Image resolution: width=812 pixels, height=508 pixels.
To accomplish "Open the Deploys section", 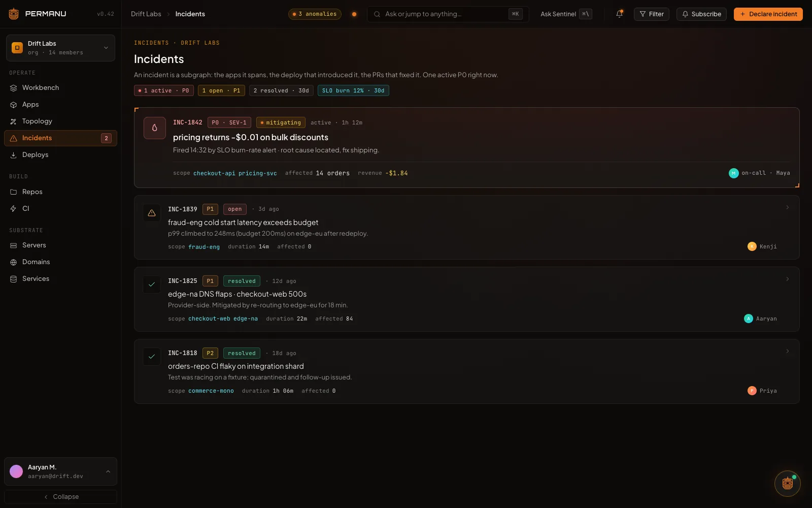I will click(60, 154).
